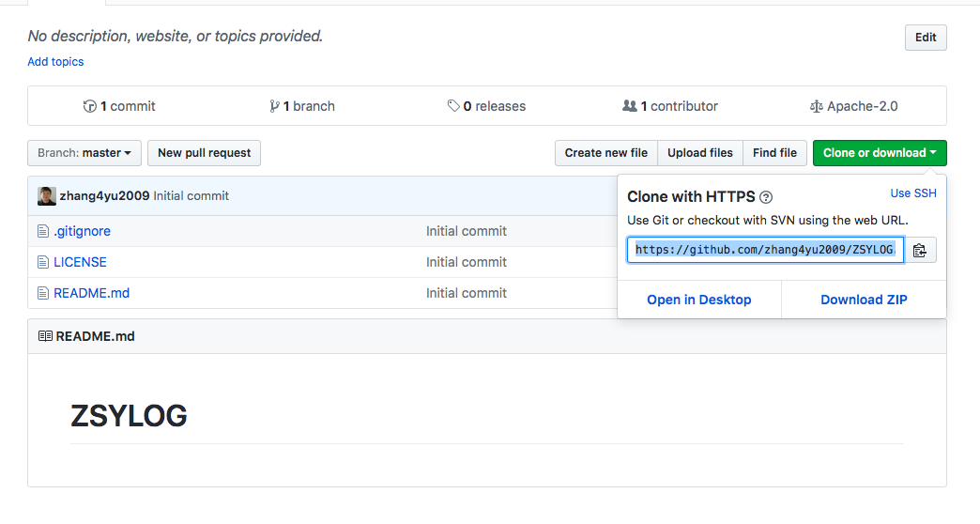Open Branch: master dropdown

point(84,153)
